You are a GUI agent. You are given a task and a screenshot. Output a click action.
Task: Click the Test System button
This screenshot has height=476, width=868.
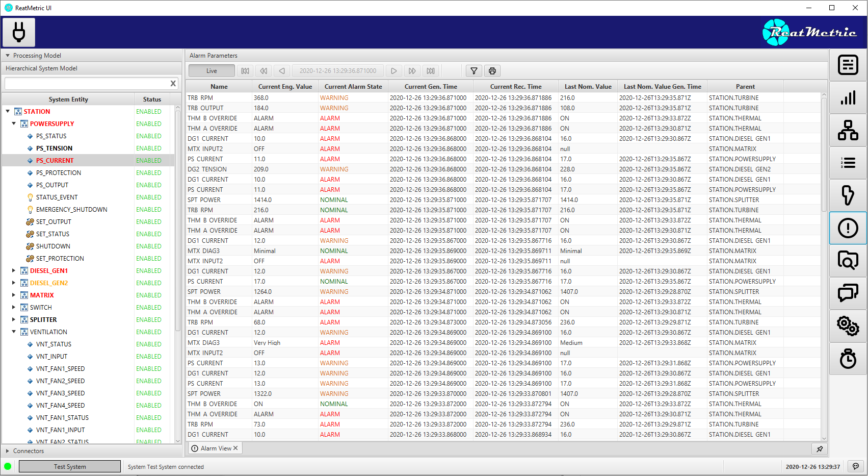click(x=70, y=466)
